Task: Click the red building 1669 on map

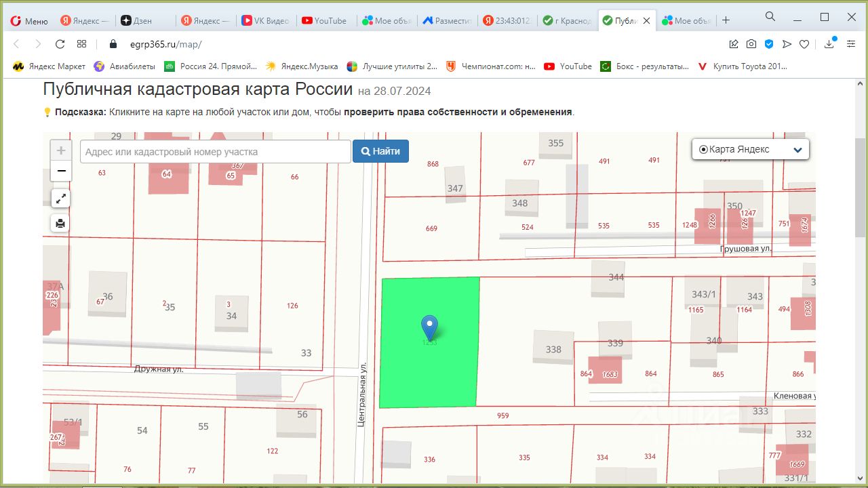Action: tap(792, 460)
